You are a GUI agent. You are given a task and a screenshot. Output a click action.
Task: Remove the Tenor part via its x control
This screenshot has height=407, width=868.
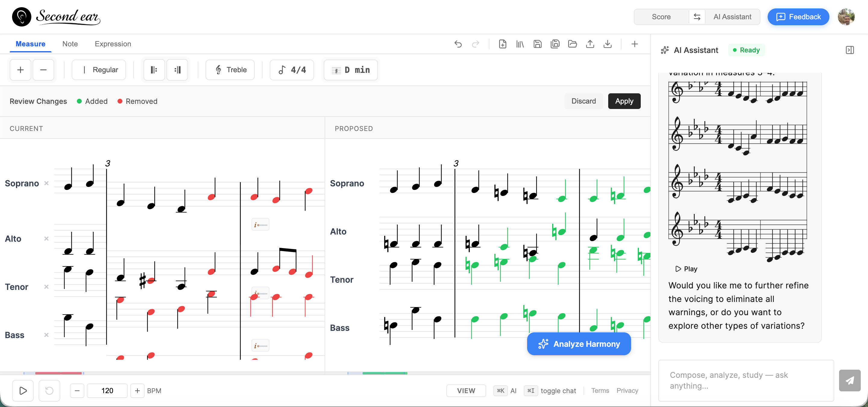point(46,287)
